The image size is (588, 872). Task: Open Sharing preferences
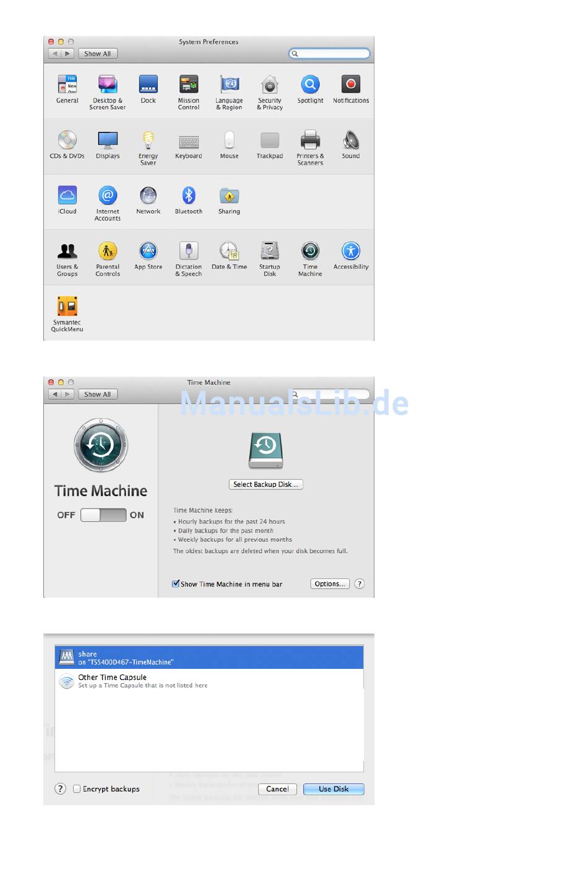point(229,199)
